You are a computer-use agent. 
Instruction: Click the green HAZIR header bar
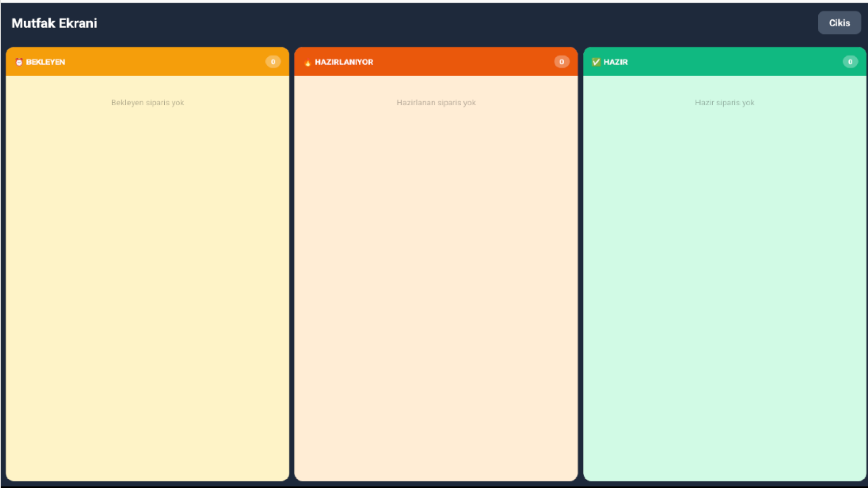click(x=729, y=62)
